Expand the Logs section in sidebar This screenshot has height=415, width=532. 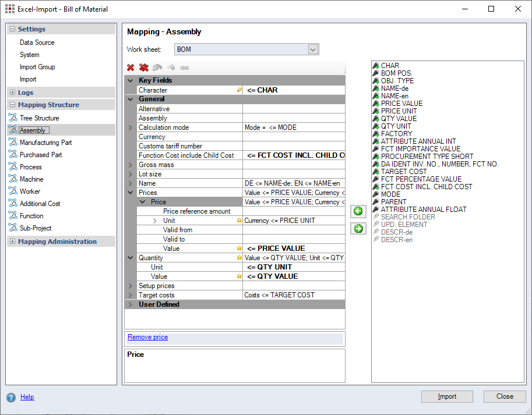coord(13,93)
